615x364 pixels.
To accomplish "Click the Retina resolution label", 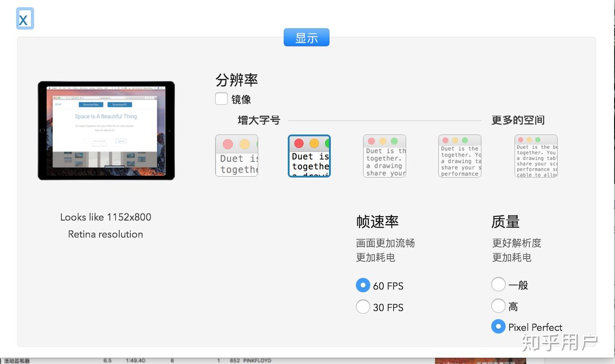I will 105,234.
